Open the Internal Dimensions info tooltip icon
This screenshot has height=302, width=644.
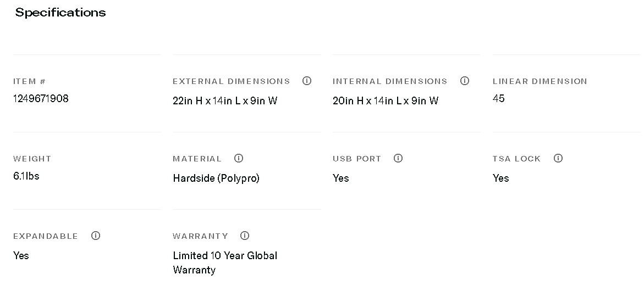[x=465, y=81]
